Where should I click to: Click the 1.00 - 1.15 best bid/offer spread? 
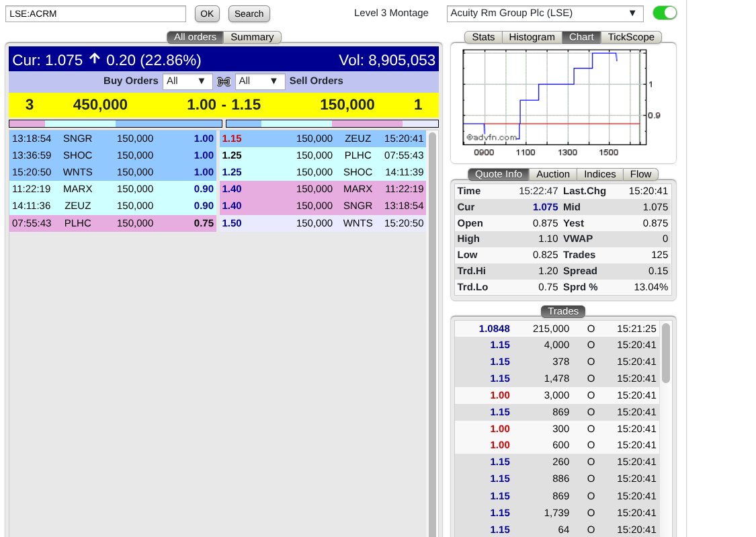[x=224, y=105]
